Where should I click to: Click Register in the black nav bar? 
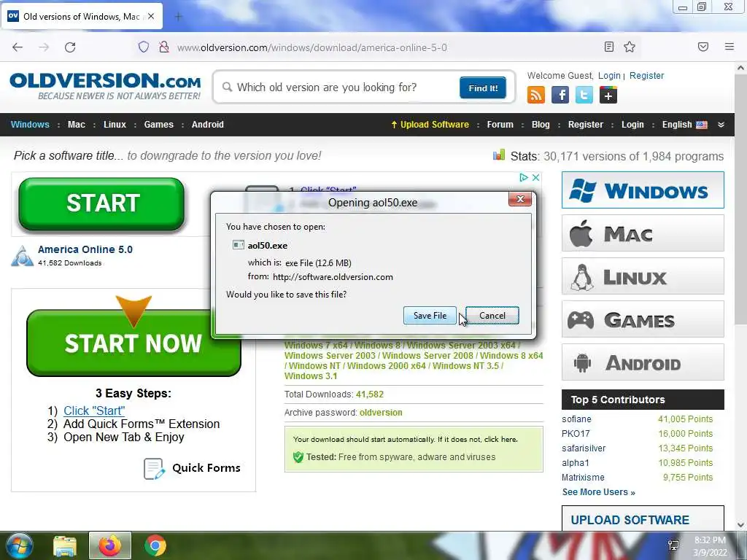[x=586, y=125]
